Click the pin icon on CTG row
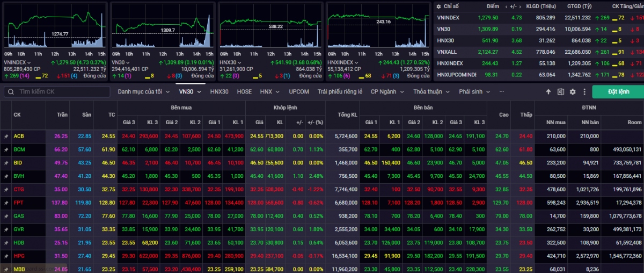The image size is (644, 273). tap(6, 189)
